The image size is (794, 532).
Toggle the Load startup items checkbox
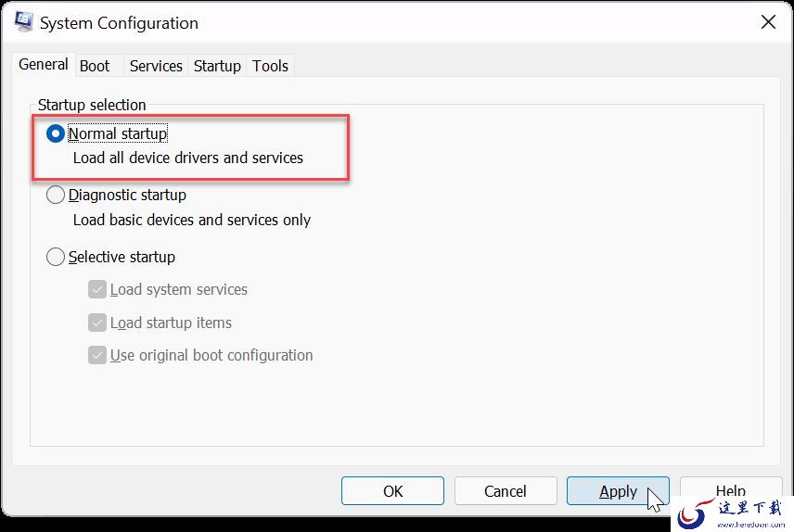click(x=96, y=323)
